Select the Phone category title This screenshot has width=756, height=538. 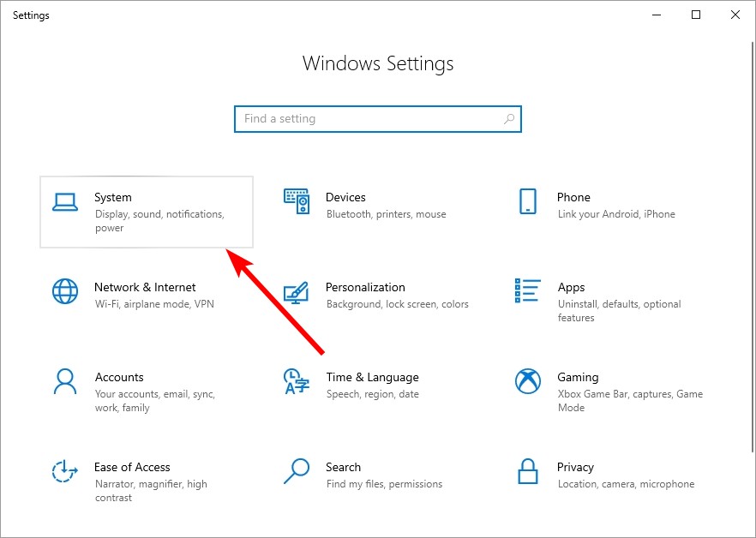pyautogui.click(x=573, y=197)
